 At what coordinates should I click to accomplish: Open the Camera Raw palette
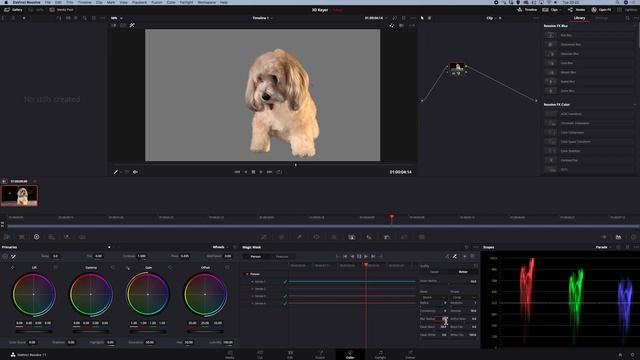coord(7,237)
